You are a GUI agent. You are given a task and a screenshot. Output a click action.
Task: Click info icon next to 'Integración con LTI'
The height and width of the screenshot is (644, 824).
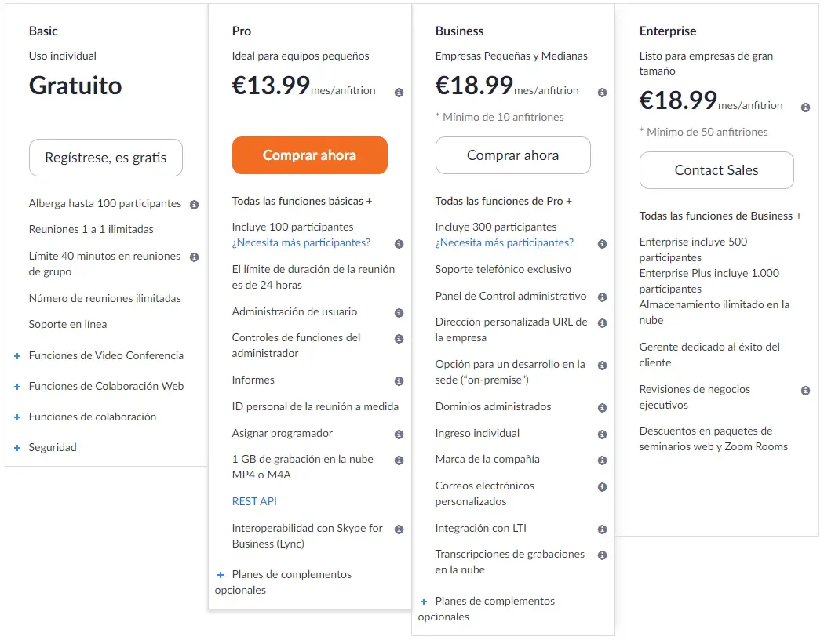coord(602,529)
